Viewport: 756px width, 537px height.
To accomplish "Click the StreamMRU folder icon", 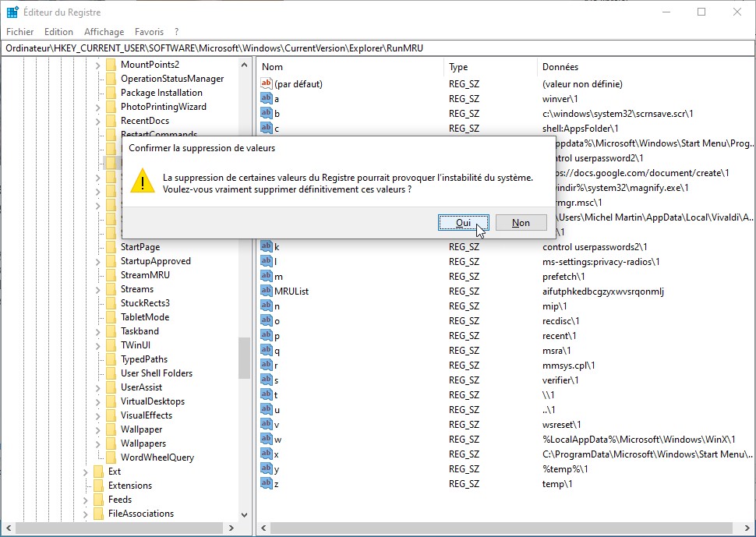I will (x=111, y=275).
